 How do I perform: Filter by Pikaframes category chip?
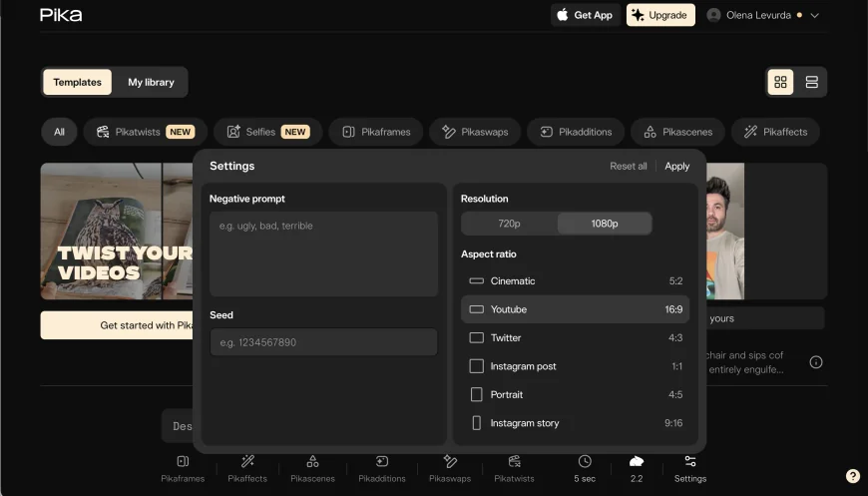[x=376, y=132]
